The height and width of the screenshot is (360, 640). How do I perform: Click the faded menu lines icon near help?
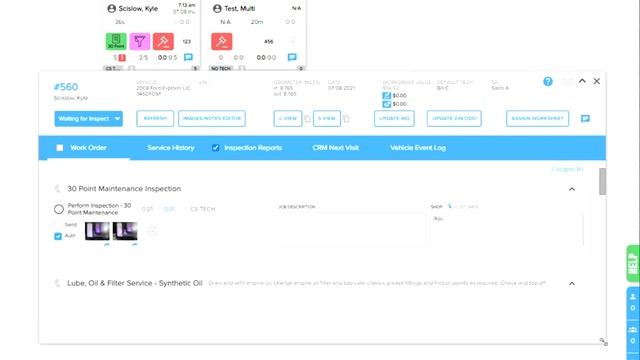567,82
